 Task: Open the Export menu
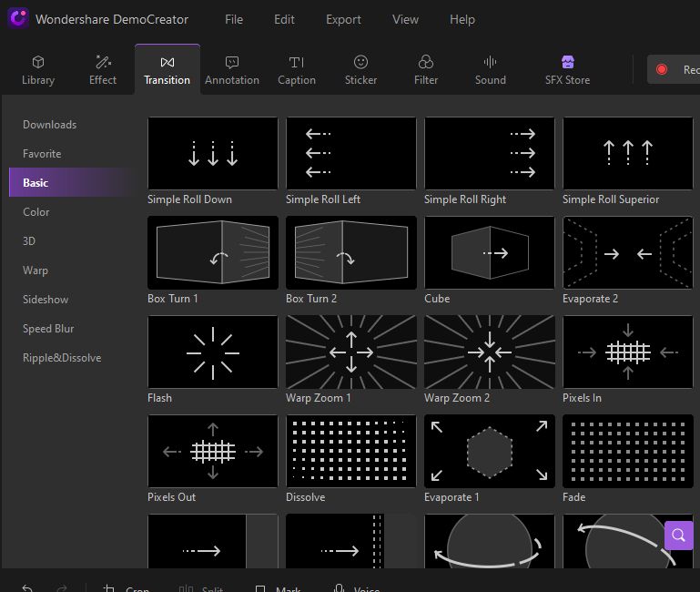tap(343, 19)
